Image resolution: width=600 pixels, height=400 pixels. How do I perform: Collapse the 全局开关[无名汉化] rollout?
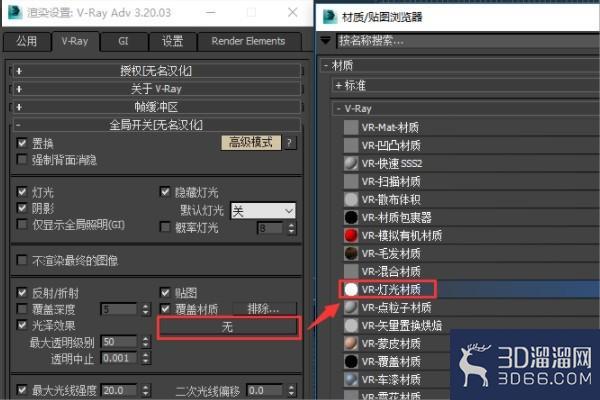coord(157,125)
